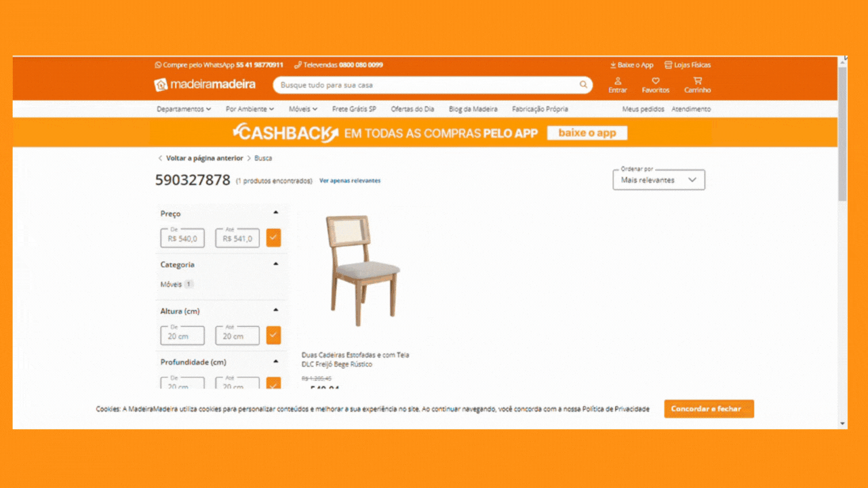Click the WhatsApp icon in top bar

click(158, 65)
